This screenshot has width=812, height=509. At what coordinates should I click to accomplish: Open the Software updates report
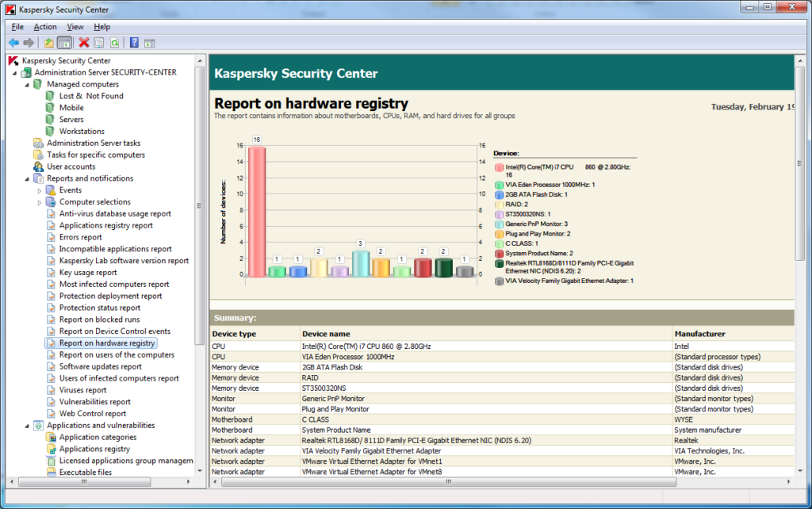pos(101,366)
